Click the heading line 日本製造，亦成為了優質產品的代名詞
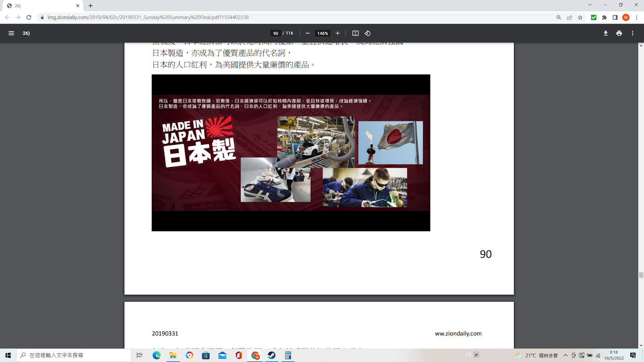Screen dimensions: 644x362 pyautogui.click(x=222, y=53)
